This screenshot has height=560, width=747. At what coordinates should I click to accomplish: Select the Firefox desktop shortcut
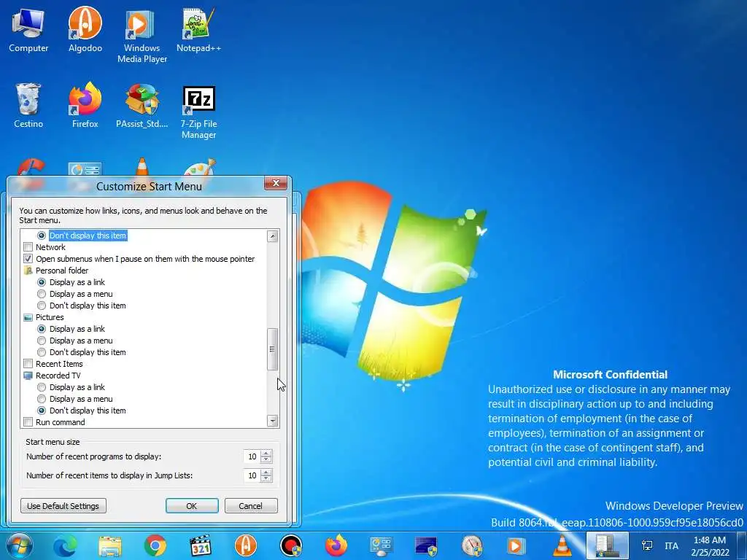[85, 106]
